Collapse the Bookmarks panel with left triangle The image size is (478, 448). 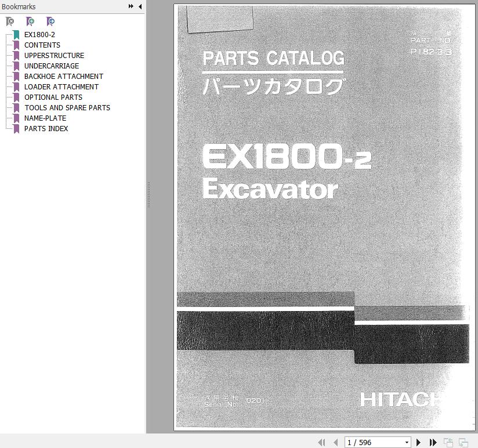(x=140, y=6)
